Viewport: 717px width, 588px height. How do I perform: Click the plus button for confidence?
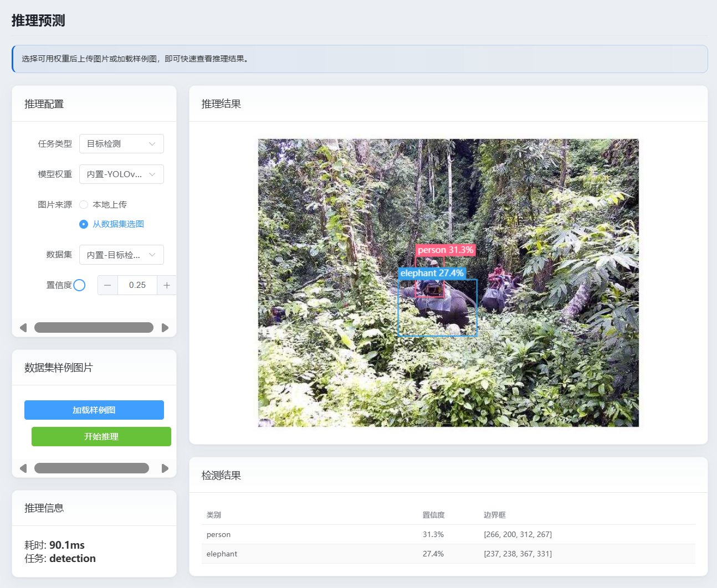click(167, 285)
